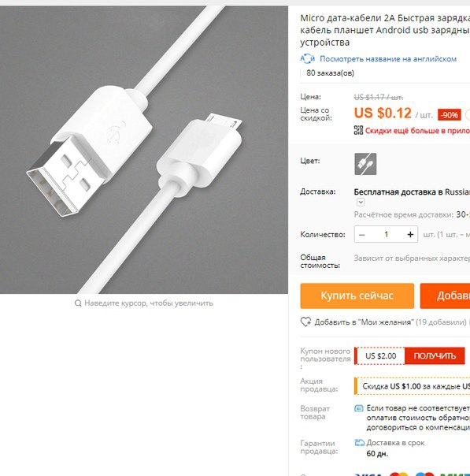The height and width of the screenshot is (476, 470).
Task: Increase quantity with the plus button
Action: [410, 234]
